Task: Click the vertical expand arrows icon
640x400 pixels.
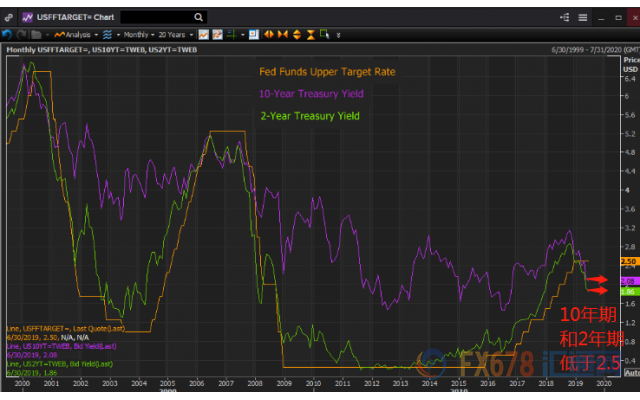Action: click(297, 35)
